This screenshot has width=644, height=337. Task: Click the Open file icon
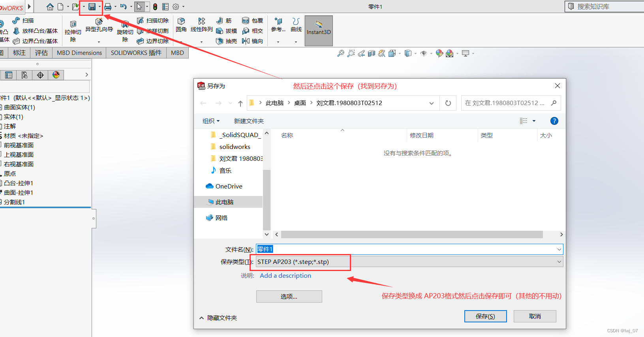tap(75, 7)
